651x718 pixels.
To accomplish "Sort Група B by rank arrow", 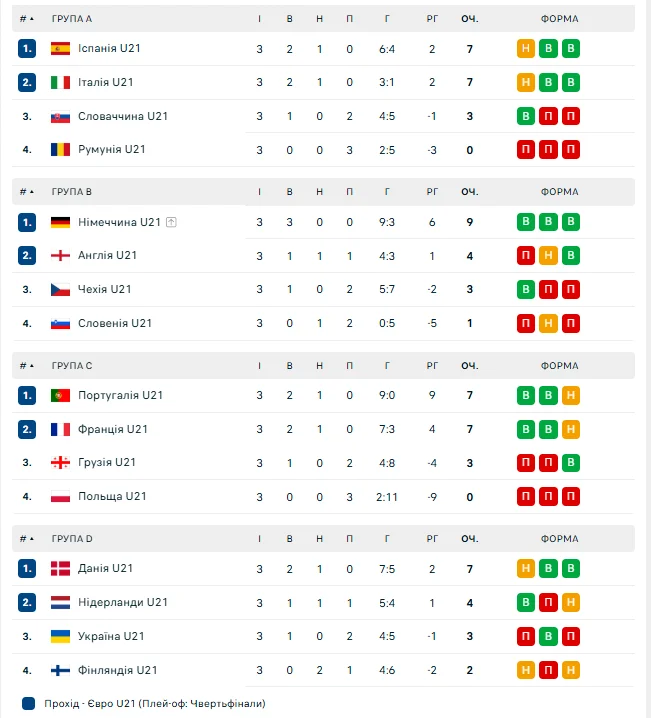I will tap(31, 192).
